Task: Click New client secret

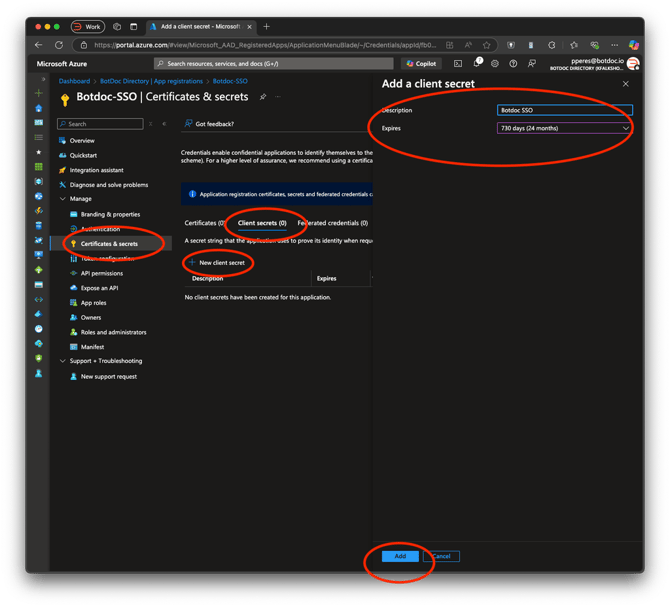Action: (x=217, y=263)
